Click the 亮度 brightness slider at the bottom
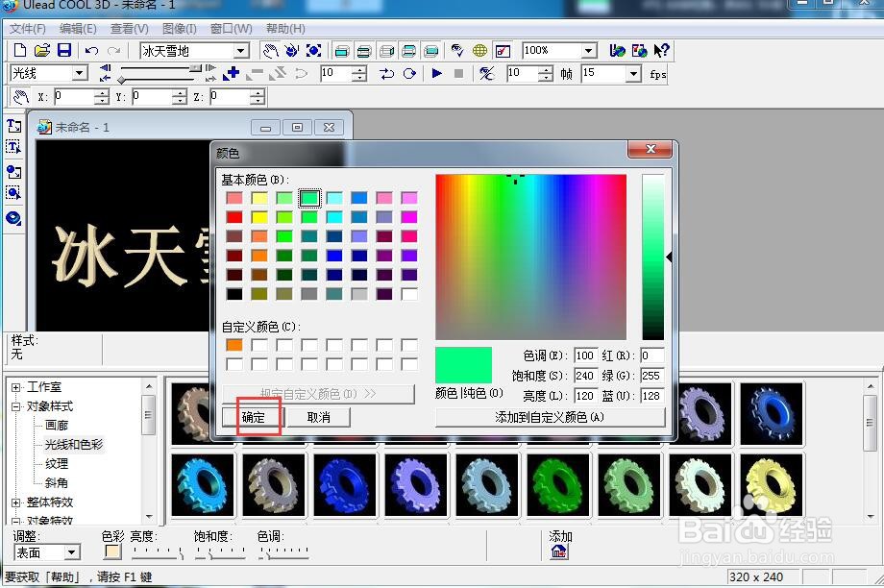 pyautogui.click(x=158, y=552)
